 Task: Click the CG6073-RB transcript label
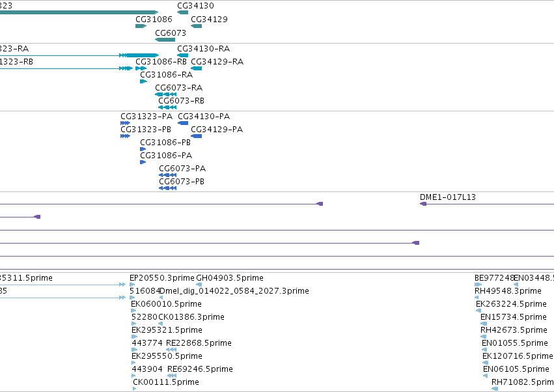click(181, 101)
